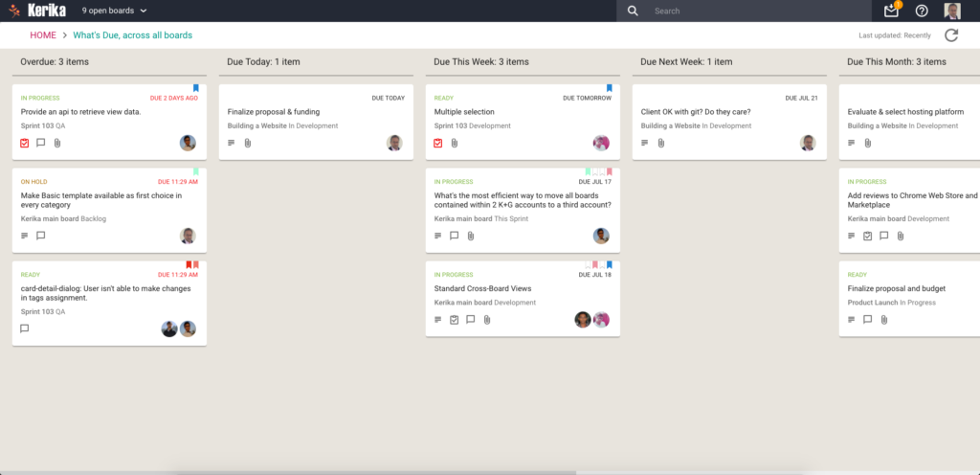Open the Multiple selection card title
Screen dimensions: 980x475
click(x=464, y=112)
